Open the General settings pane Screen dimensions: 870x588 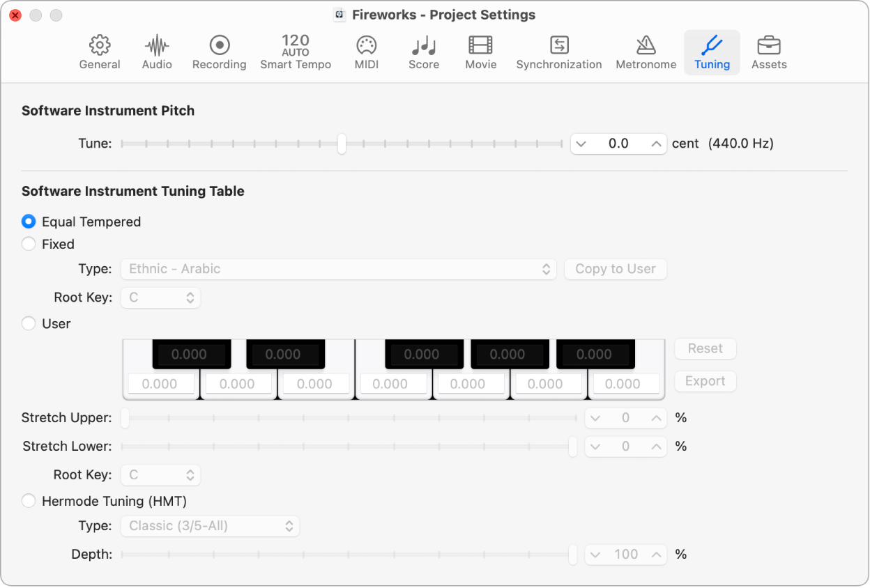click(100, 52)
